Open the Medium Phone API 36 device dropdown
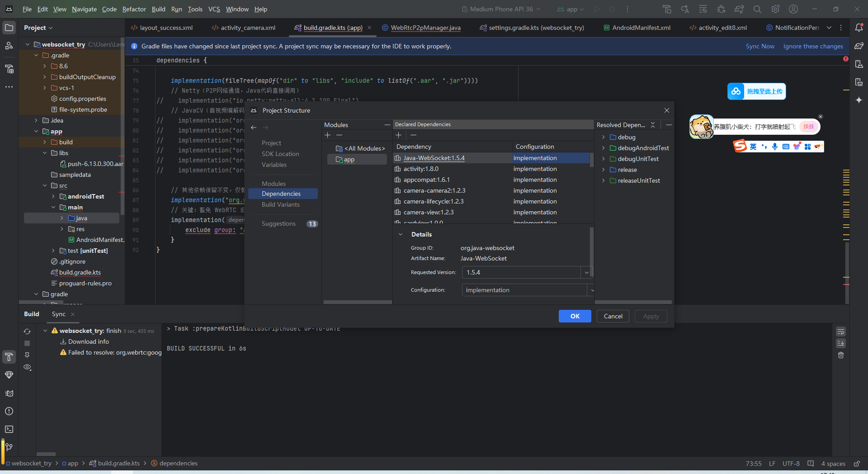Viewport: 868px width, 474px height. pyautogui.click(x=501, y=9)
